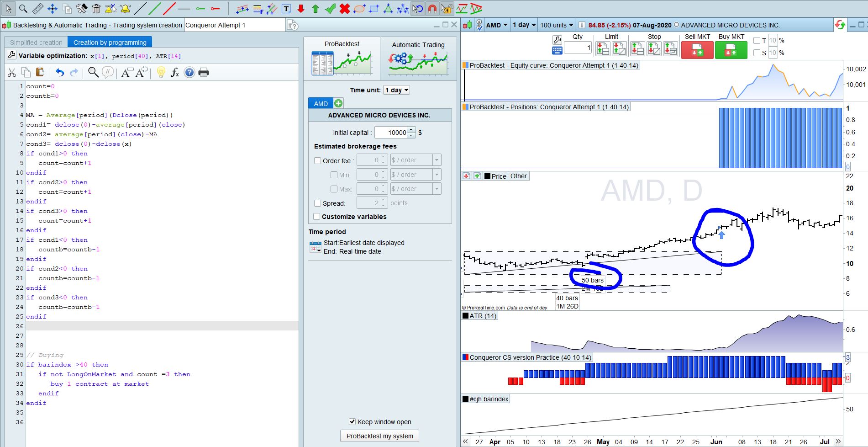Image resolution: width=868 pixels, height=447 pixels.
Task: Switch to the Other tab on price chart
Action: (518, 176)
